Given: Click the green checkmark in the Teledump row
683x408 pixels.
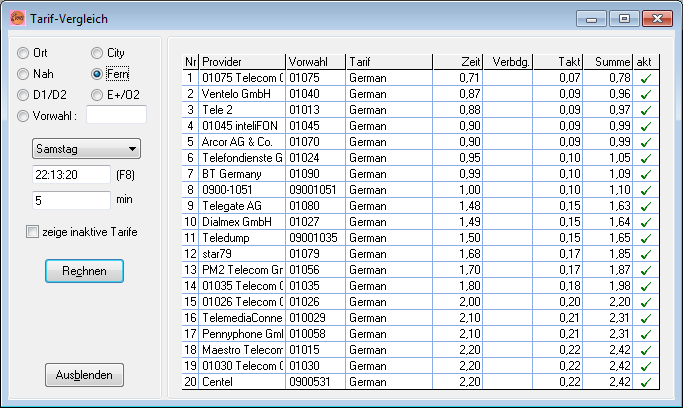Looking at the screenshot, I should point(646,237).
